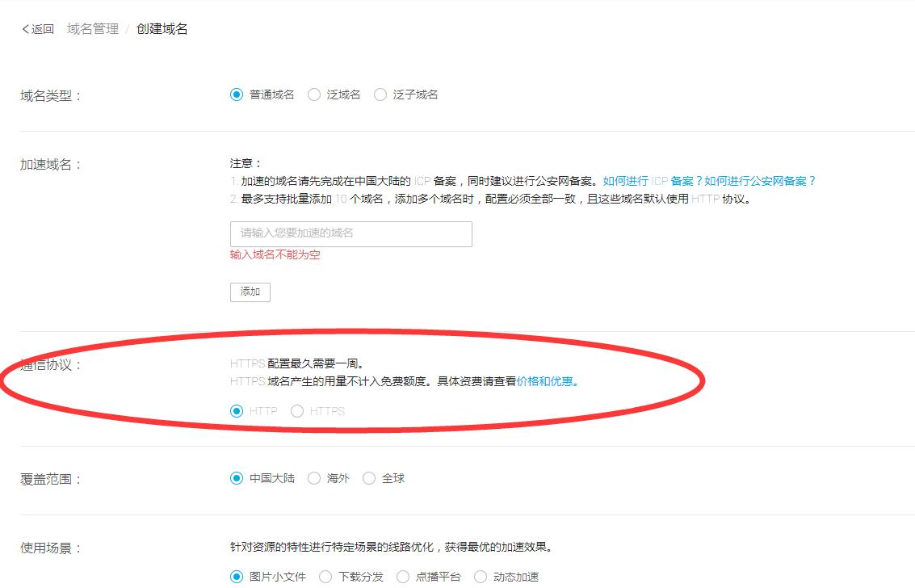Select the HTTPS protocol option
Image resolution: width=915 pixels, height=588 pixels.
(x=297, y=411)
